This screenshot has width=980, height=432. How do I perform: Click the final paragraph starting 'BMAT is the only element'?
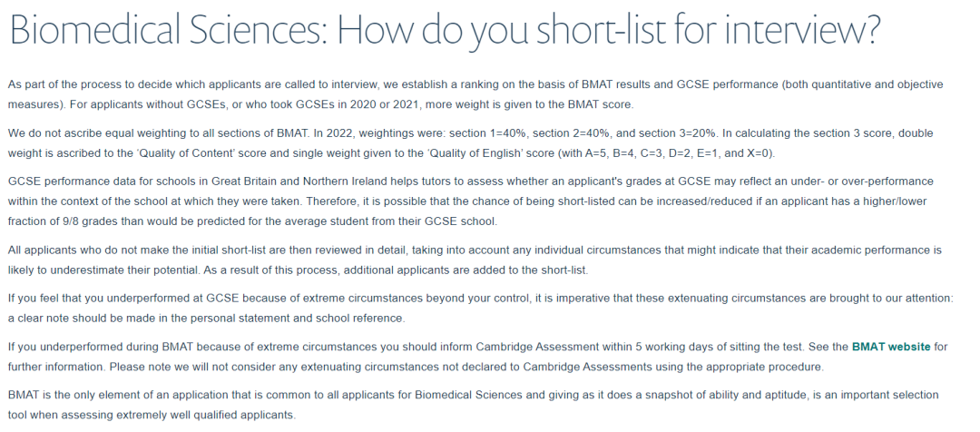pyautogui.click(x=473, y=405)
